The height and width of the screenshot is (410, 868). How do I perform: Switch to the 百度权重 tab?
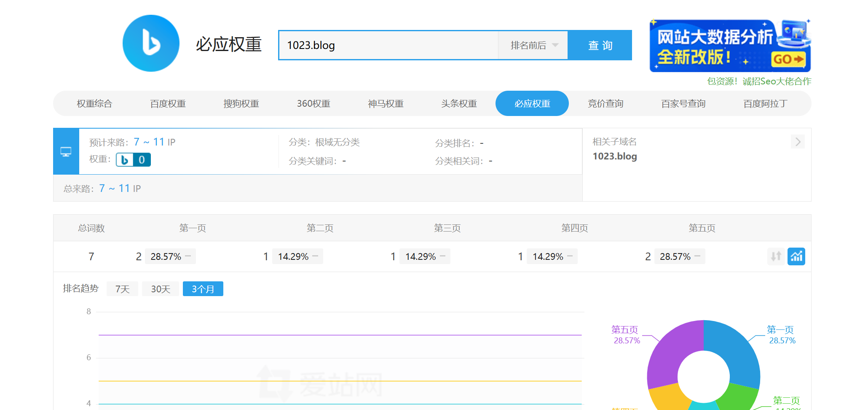pyautogui.click(x=168, y=104)
